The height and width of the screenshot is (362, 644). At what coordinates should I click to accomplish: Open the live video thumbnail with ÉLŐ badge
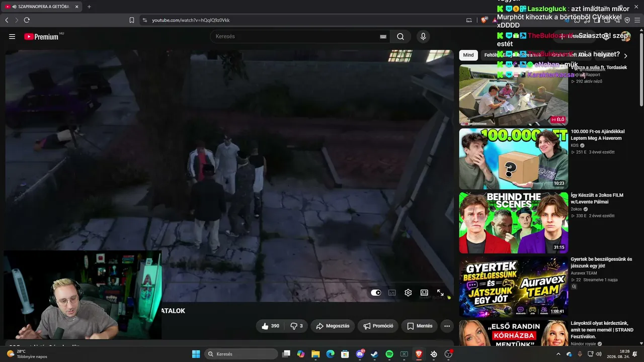(x=513, y=95)
